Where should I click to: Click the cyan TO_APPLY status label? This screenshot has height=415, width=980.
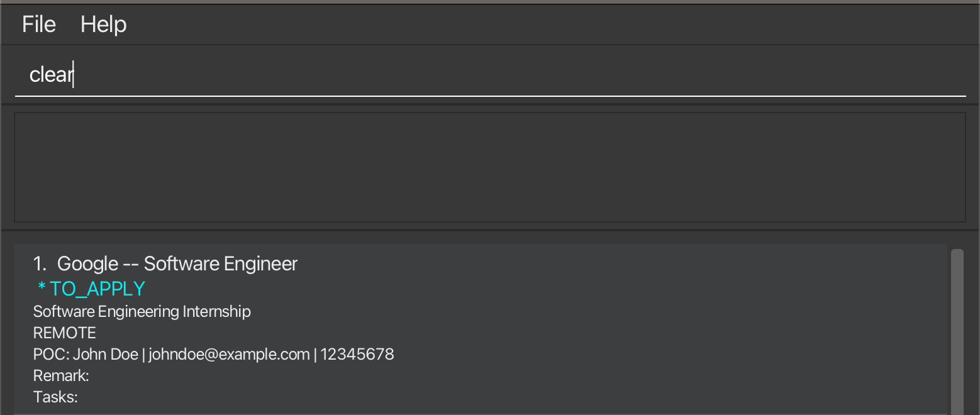97,289
